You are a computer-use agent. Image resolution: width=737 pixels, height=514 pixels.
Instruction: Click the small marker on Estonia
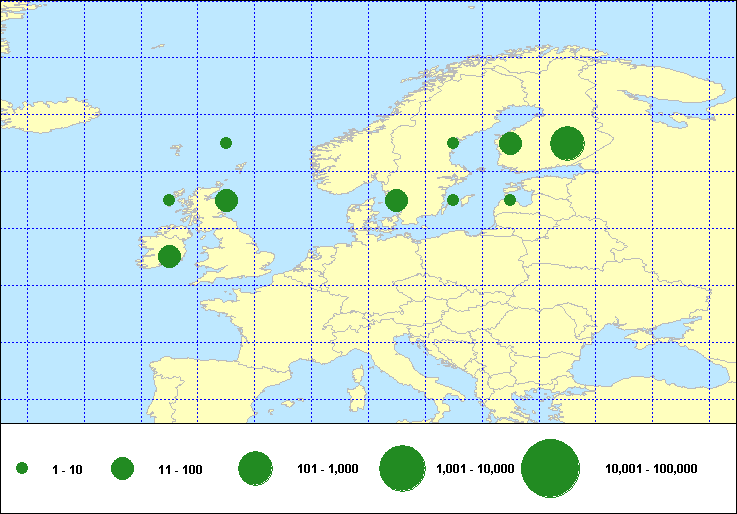click(510, 200)
